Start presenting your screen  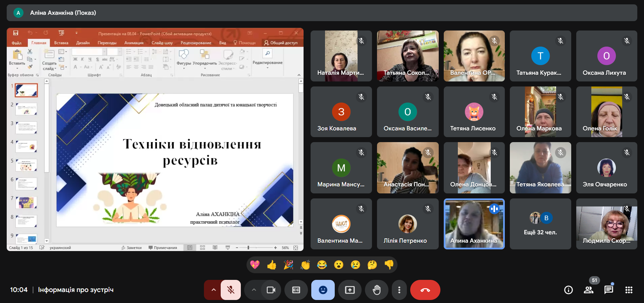pyautogui.click(x=350, y=290)
